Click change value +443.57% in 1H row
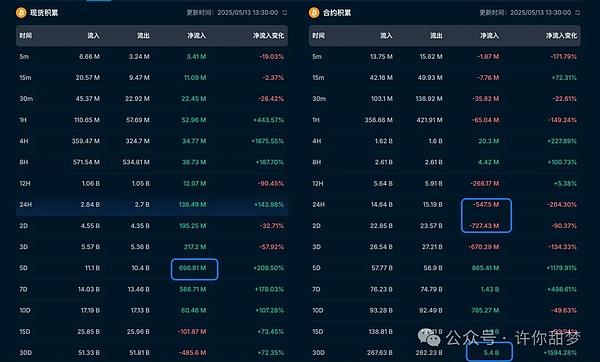This screenshot has width=600, height=362. point(269,120)
